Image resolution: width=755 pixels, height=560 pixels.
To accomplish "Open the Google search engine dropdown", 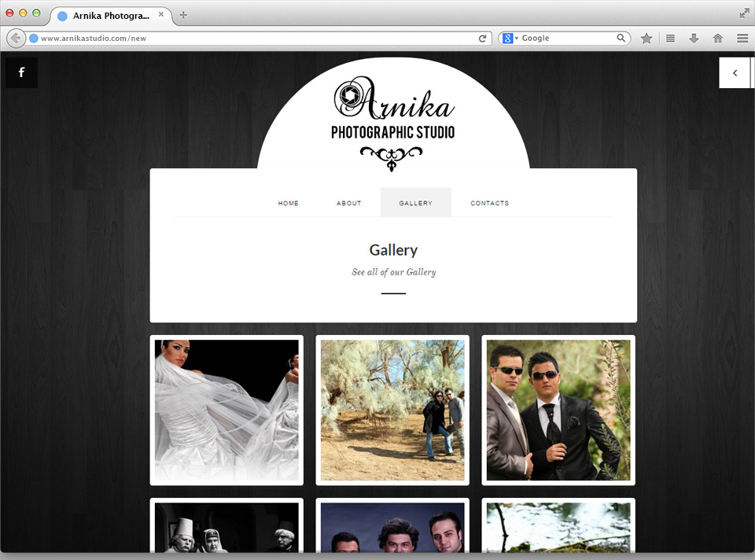I will click(510, 38).
